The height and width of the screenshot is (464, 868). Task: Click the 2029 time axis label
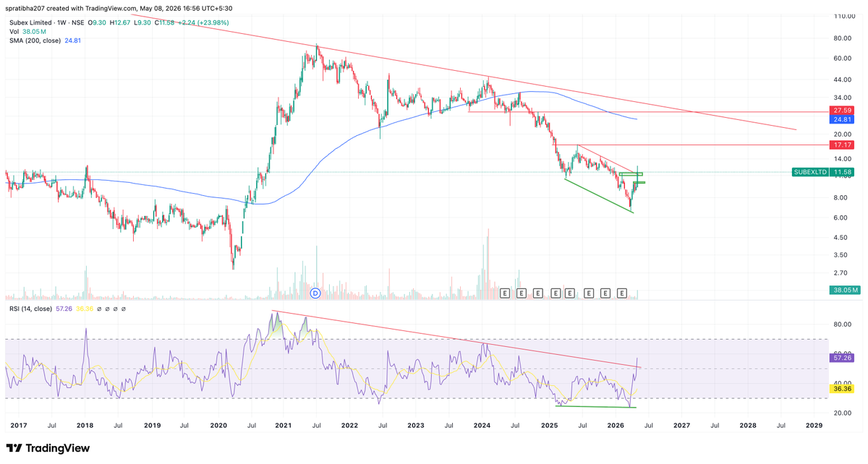click(814, 426)
